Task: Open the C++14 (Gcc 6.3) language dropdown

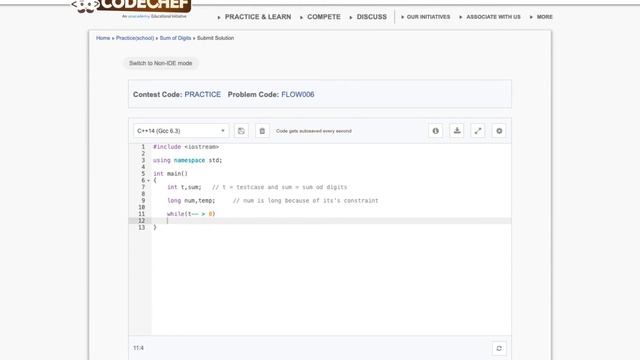Action: click(x=181, y=131)
